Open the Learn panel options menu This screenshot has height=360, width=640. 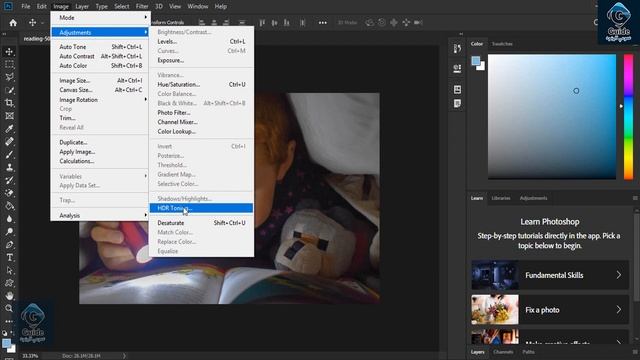pos(635,198)
